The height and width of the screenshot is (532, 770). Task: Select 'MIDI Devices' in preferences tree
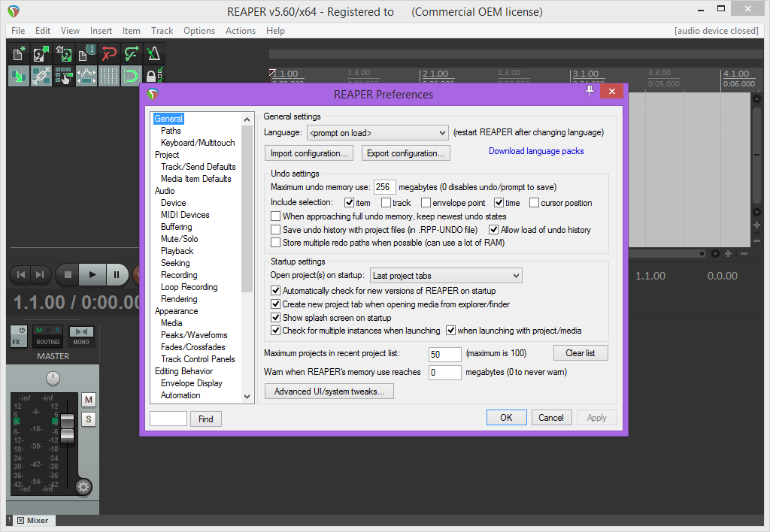click(185, 215)
